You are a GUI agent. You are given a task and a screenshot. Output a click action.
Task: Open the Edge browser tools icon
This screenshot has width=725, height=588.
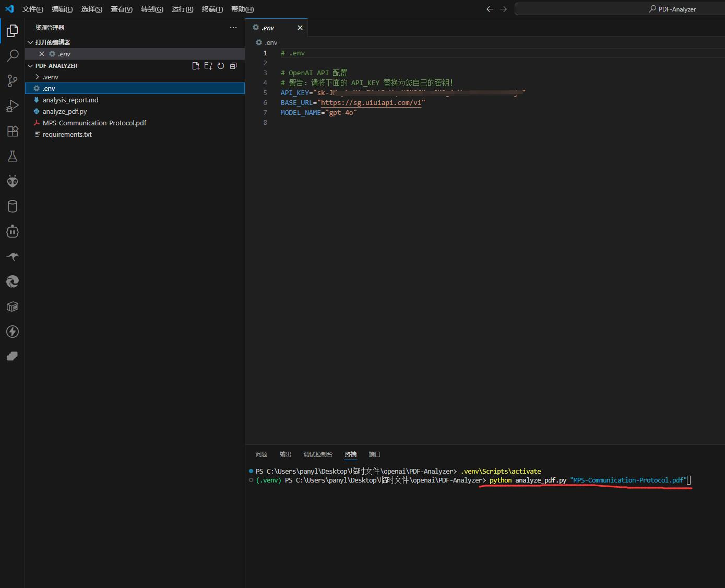click(x=13, y=281)
